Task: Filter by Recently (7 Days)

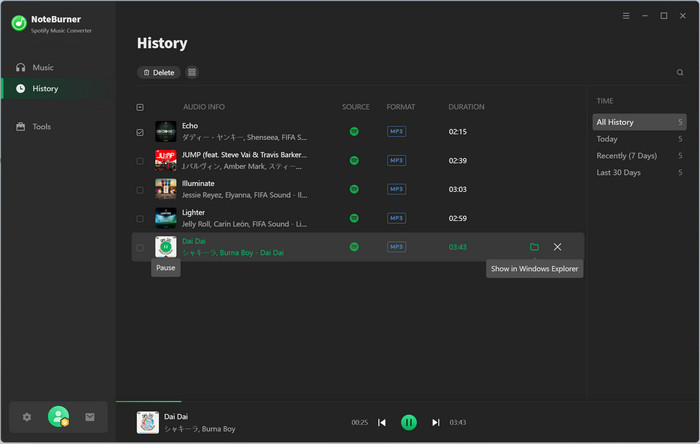Action: [639, 156]
